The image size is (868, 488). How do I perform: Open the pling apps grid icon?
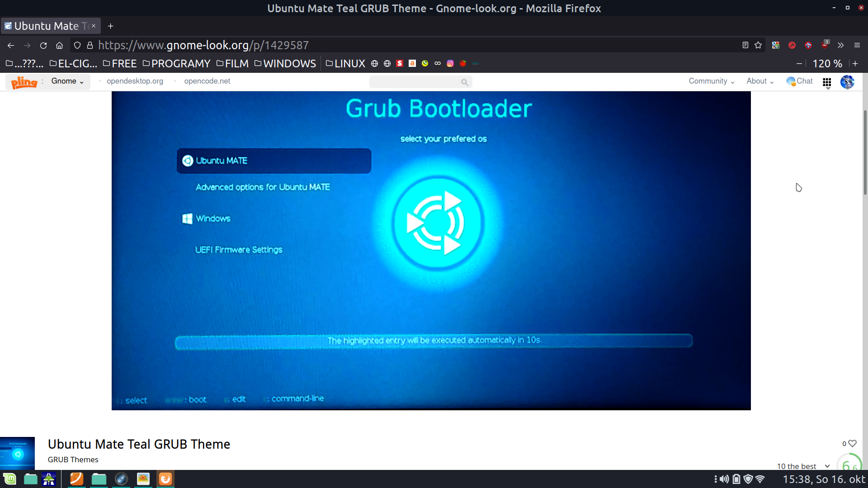point(827,82)
